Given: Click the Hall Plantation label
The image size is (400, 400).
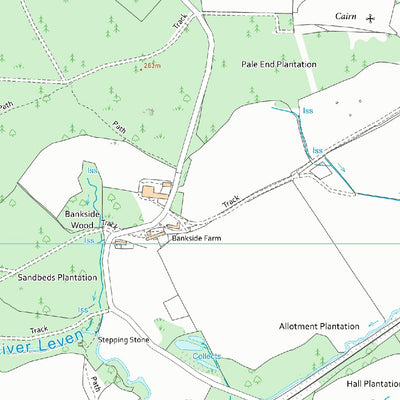Looking at the screenshot, I should [x=373, y=384].
